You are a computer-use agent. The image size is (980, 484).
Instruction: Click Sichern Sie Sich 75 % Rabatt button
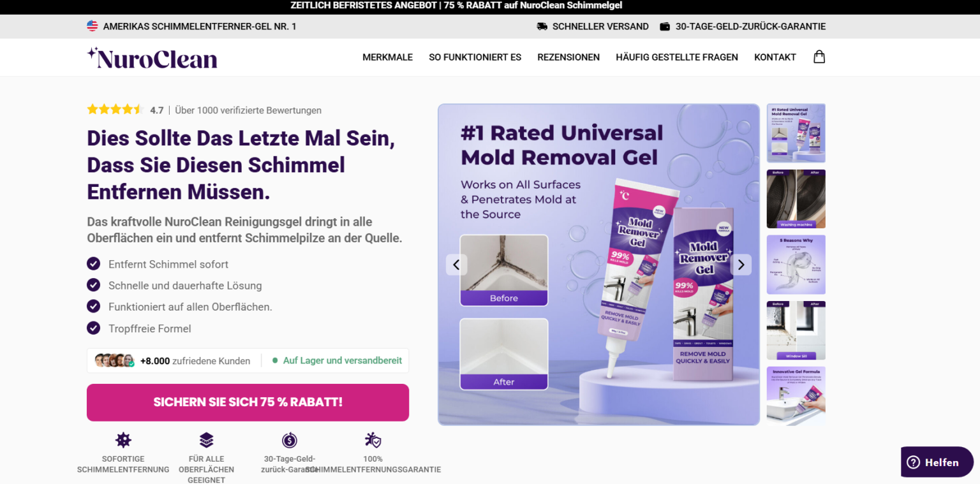tap(248, 402)
